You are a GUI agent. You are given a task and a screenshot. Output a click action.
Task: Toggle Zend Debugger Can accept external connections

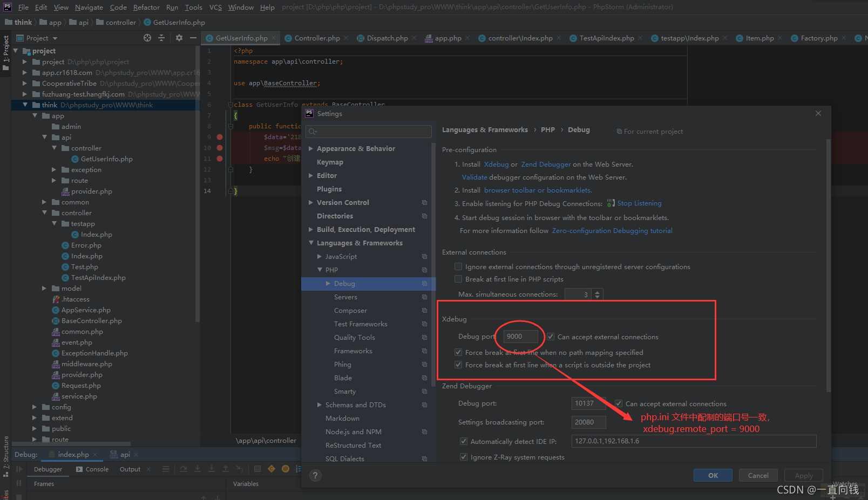pos(619,403)
